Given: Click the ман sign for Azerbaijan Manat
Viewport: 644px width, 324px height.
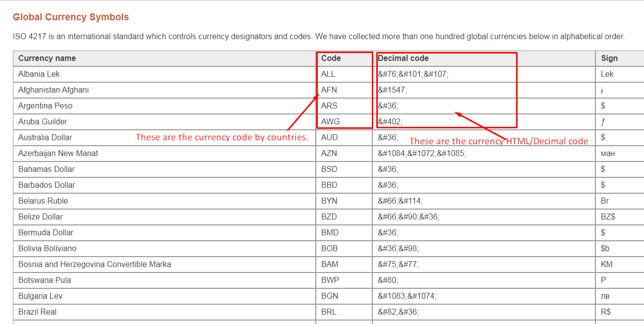Looking at the screenshot, I should [x=607, y=154].
